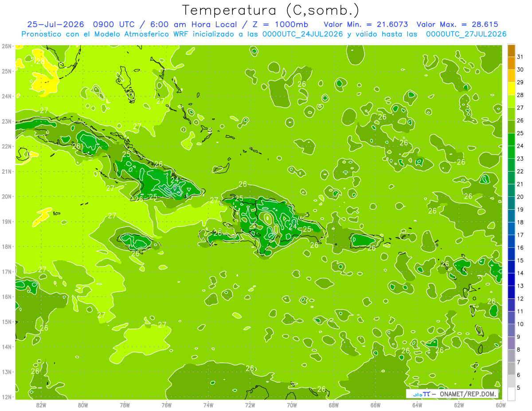Click the '80W' longitude axis label
The image size is (532, 411).
[x=83, y=404]
